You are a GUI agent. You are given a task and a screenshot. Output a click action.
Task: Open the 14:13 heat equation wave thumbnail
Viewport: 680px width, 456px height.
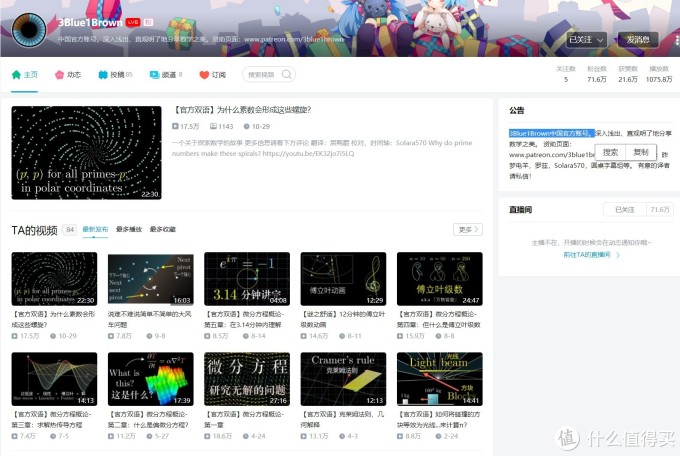coord(54,379)
